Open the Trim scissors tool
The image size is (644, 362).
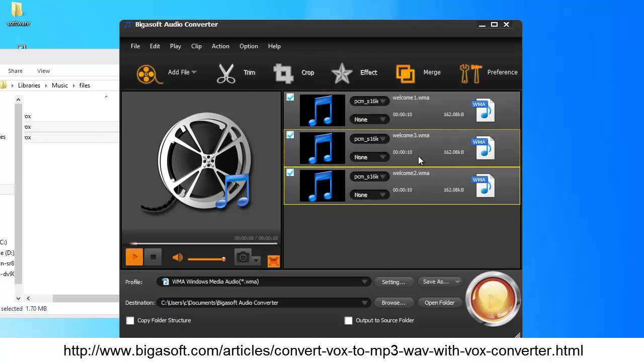pyautogui.click(x=226, y=73)
